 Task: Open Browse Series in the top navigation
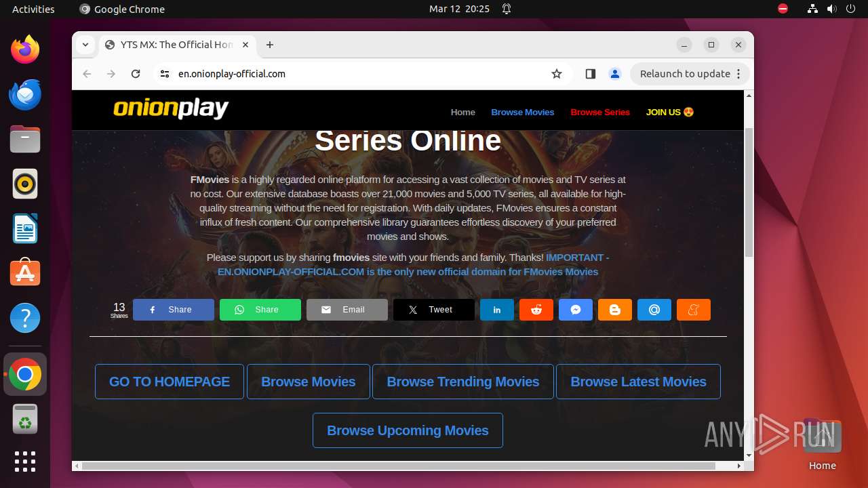[600, 113]
